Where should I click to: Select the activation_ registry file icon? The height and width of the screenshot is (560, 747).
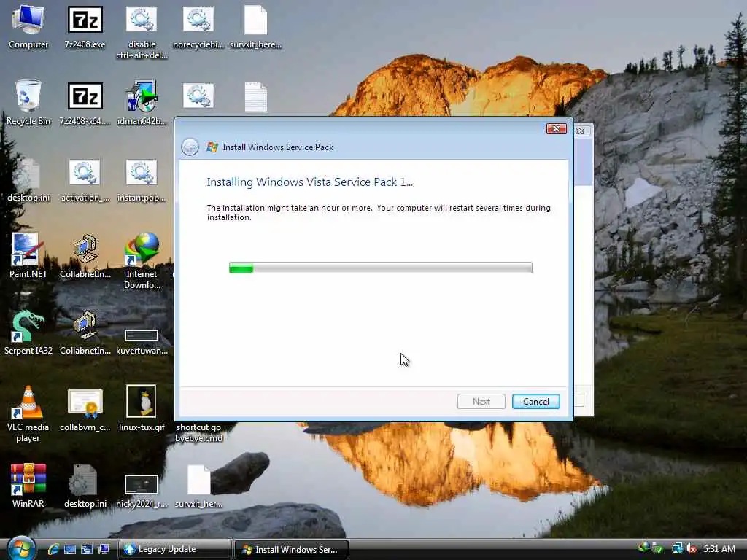85,180
